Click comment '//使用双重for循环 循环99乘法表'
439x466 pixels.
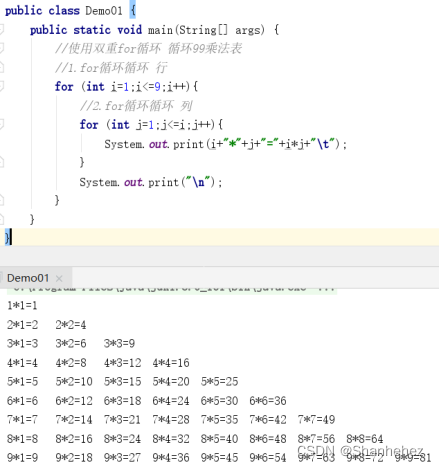click(148, 49)
